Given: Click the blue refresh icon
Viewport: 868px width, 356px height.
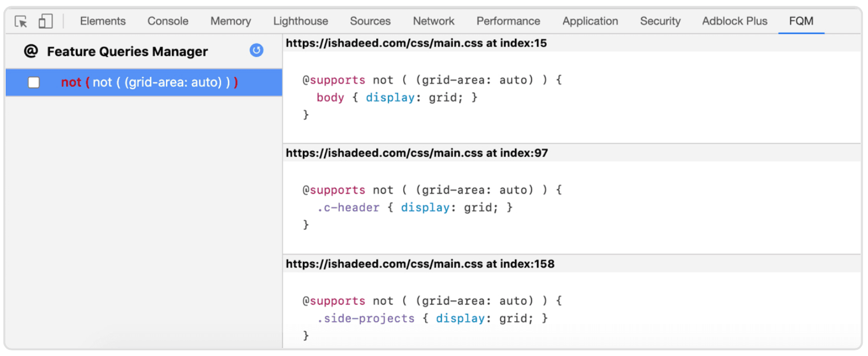Looking at the screenshot, I should click(257, 51).
